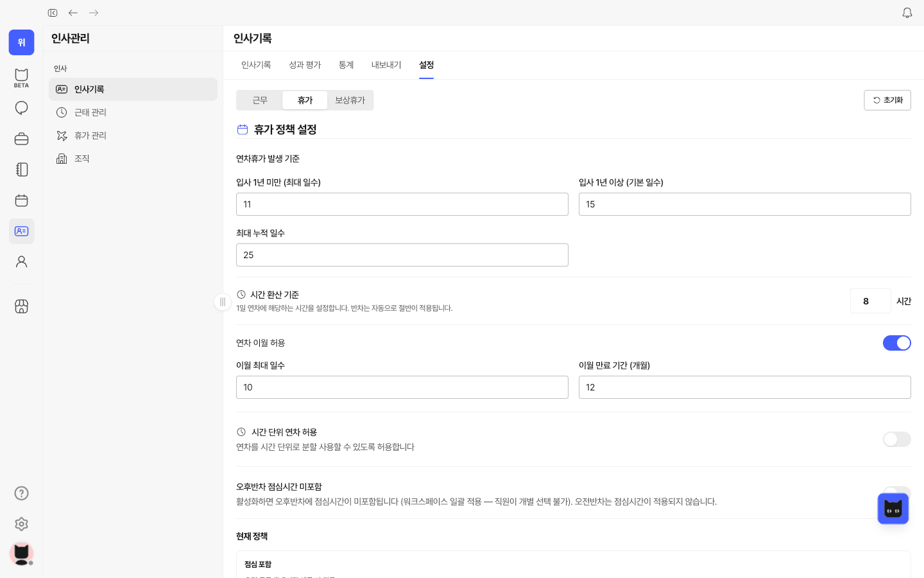Disable the 연차 이월 허용 toggle
924x578 pixels.
coord(897,343)
